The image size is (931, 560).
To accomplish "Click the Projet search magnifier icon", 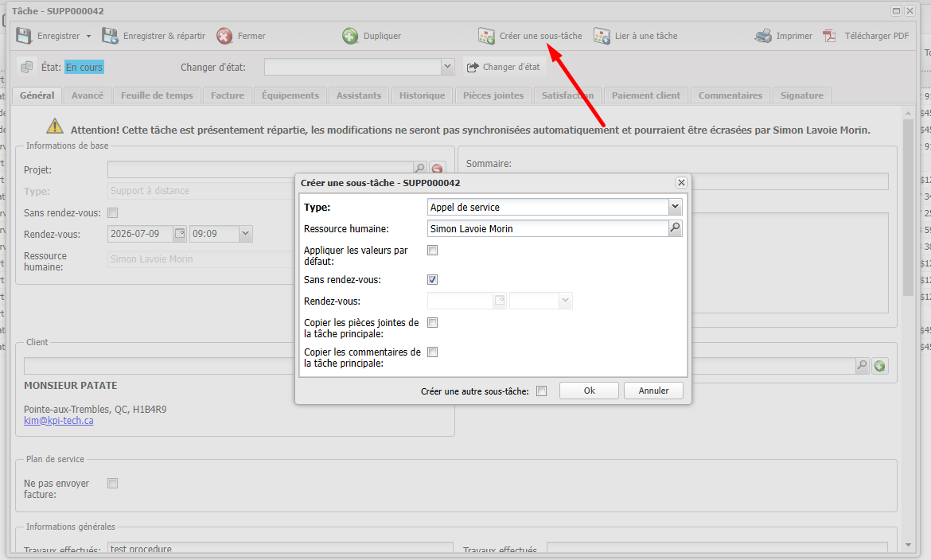I will pyautogui.click(x=420, y=169).
